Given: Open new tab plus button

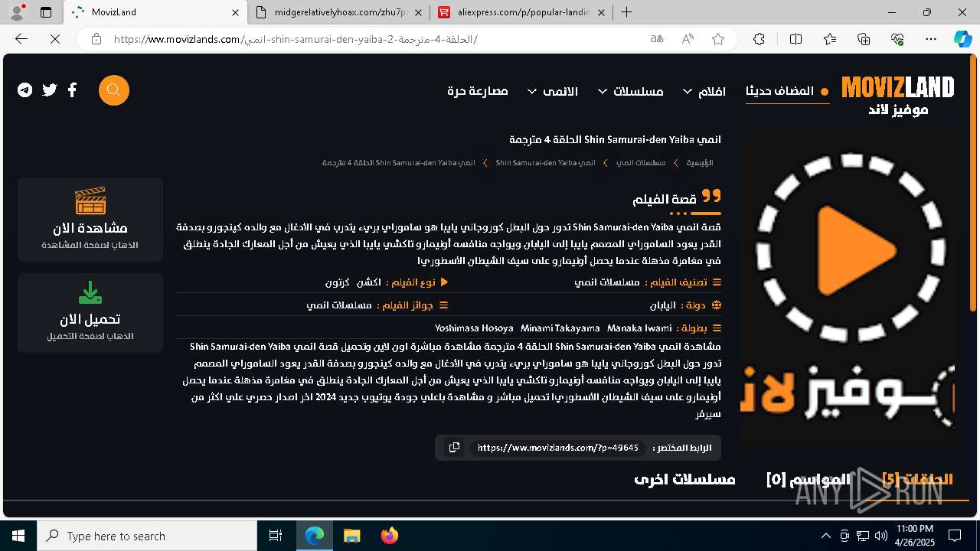Looking at the screenshot, I should click(626, 12).
